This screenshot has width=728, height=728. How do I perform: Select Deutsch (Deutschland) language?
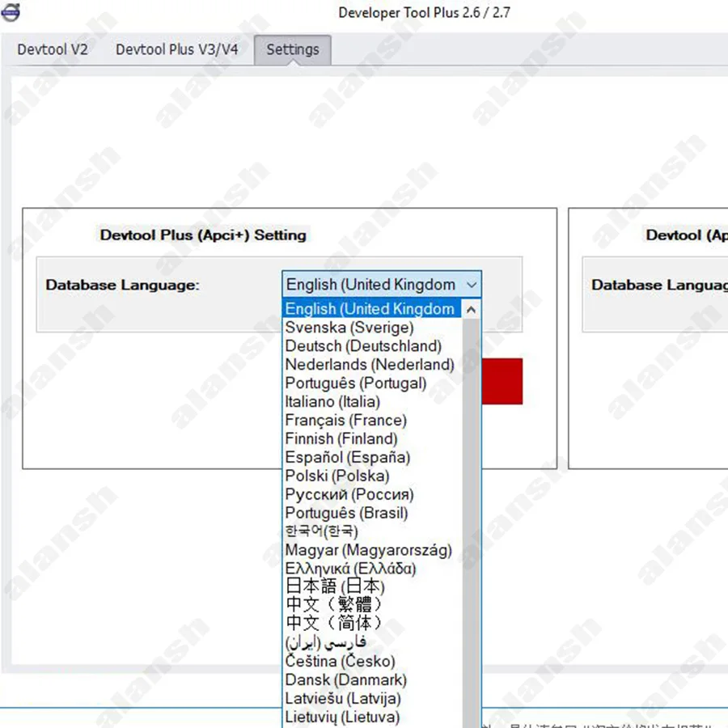coord(371,346)
